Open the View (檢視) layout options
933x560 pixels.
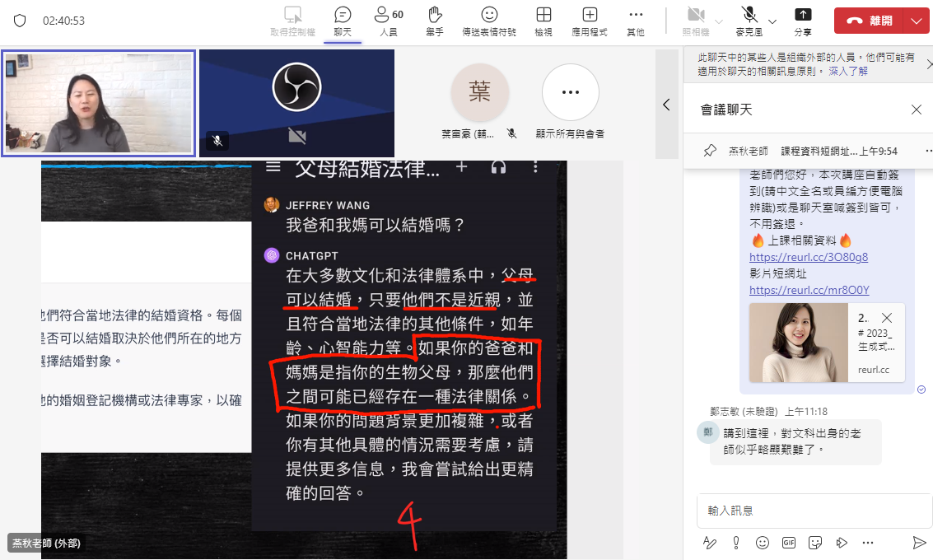(x=543, y=22)
